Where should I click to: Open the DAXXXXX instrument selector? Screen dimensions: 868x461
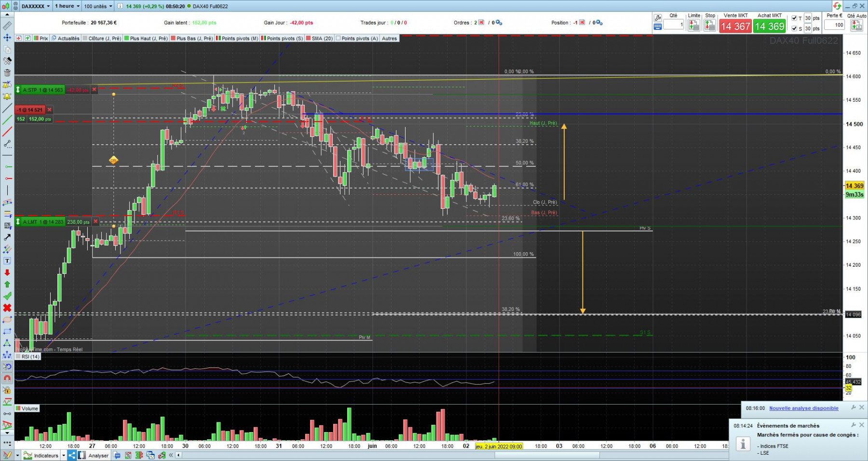36,6
